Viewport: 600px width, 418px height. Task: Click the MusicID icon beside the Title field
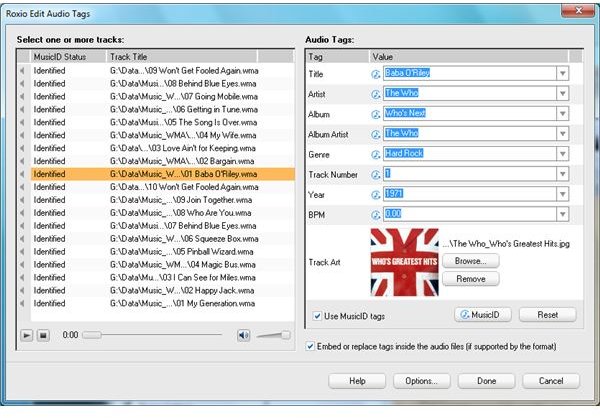pyautogui.click(x=376, y=74)
